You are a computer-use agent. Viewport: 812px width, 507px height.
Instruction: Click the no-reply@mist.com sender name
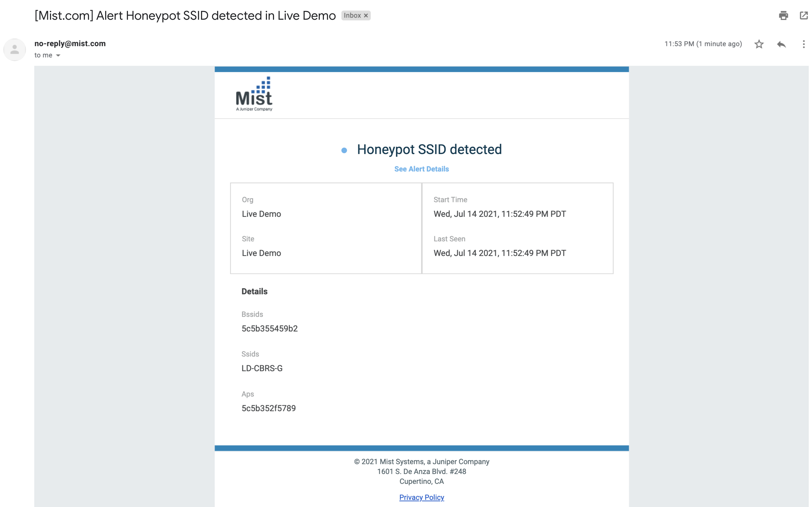tap(70, 44)
